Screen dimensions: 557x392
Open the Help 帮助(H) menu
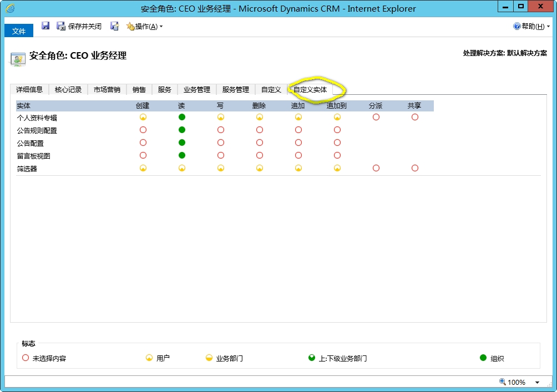point(531,26)
